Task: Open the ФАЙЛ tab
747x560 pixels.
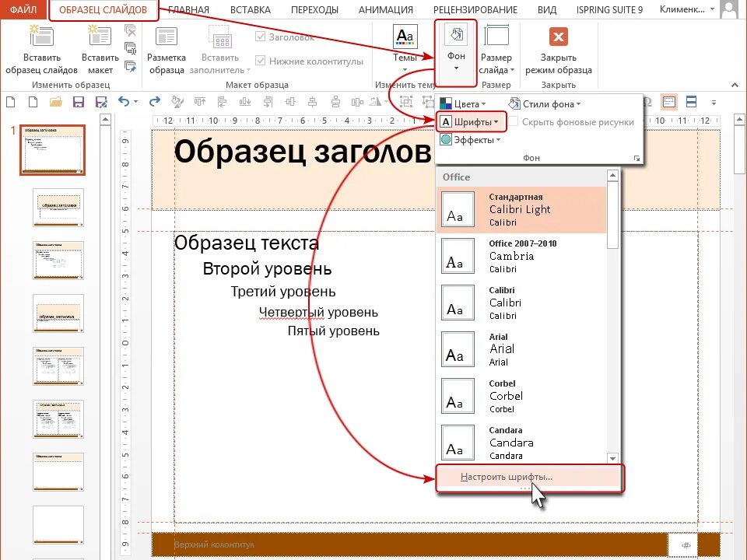Action: click(23, 9)
